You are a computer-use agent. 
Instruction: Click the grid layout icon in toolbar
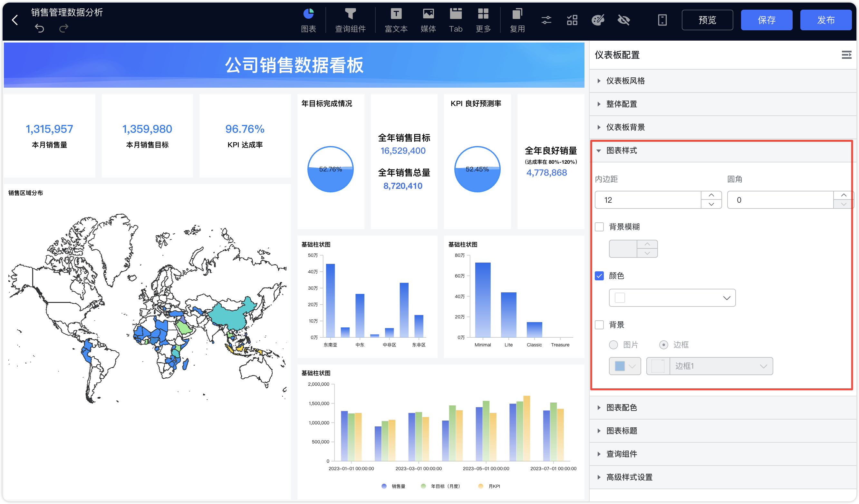pos(572,20)
